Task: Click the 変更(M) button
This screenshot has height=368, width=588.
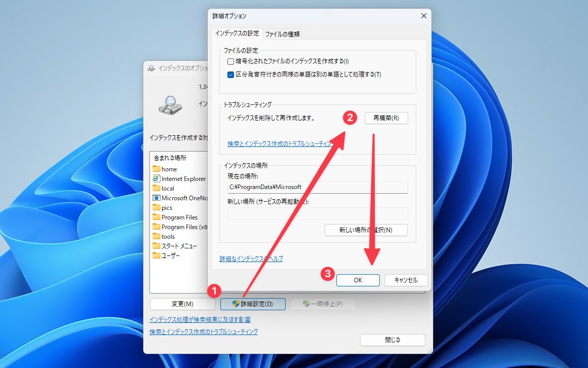Action: pyautogui.click(x=182, y=304)
